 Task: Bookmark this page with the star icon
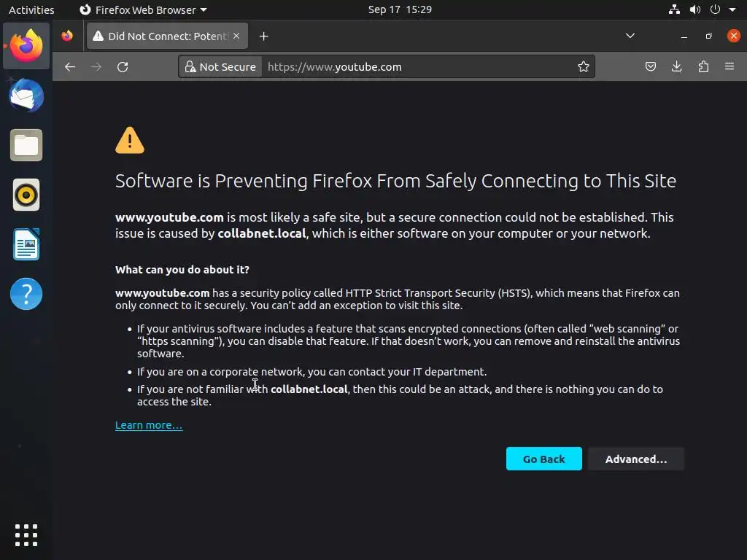(584, 67)
